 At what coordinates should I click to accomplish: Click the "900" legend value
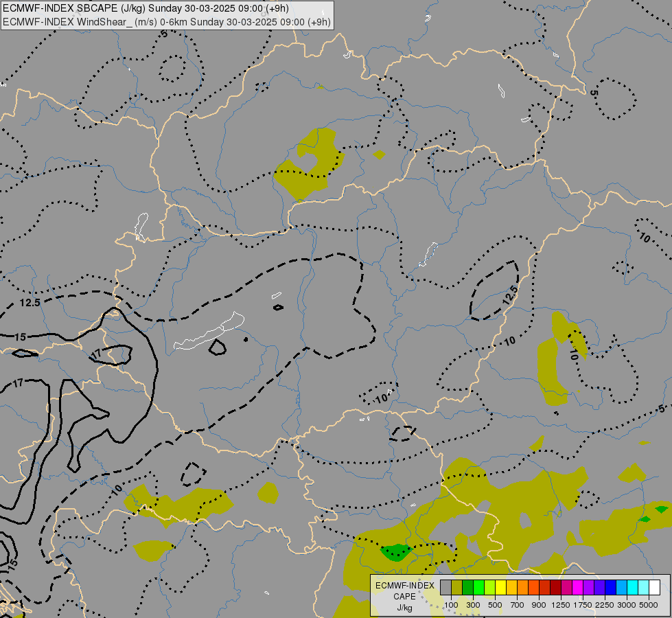[x=539, y=605]
